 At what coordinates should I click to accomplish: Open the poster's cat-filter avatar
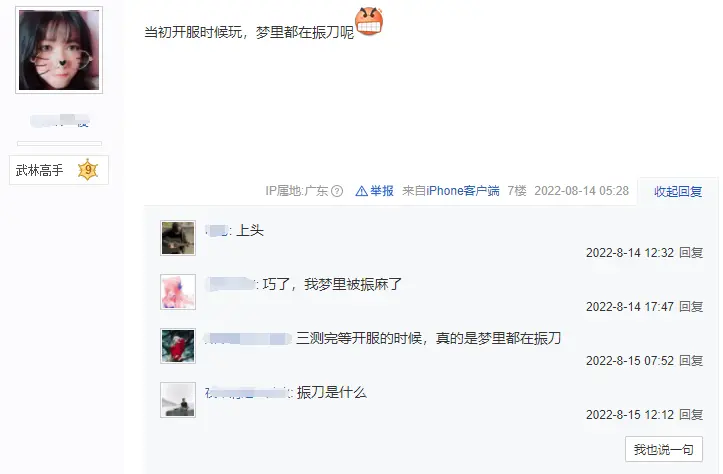pyautogui.click(x=59, y=50)
